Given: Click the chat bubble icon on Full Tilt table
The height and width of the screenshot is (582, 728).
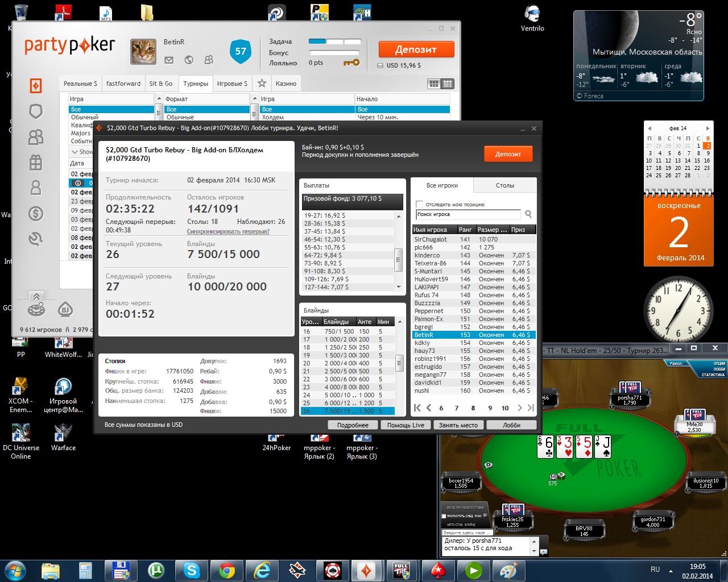Looking at the screenshot, I should pyautogui.click(x=544, y=552).
